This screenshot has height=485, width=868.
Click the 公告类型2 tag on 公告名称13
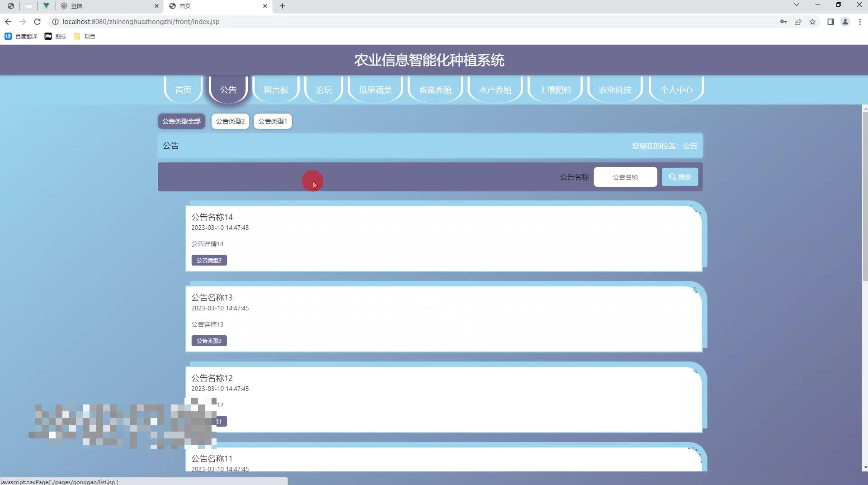tap(209, 341)
